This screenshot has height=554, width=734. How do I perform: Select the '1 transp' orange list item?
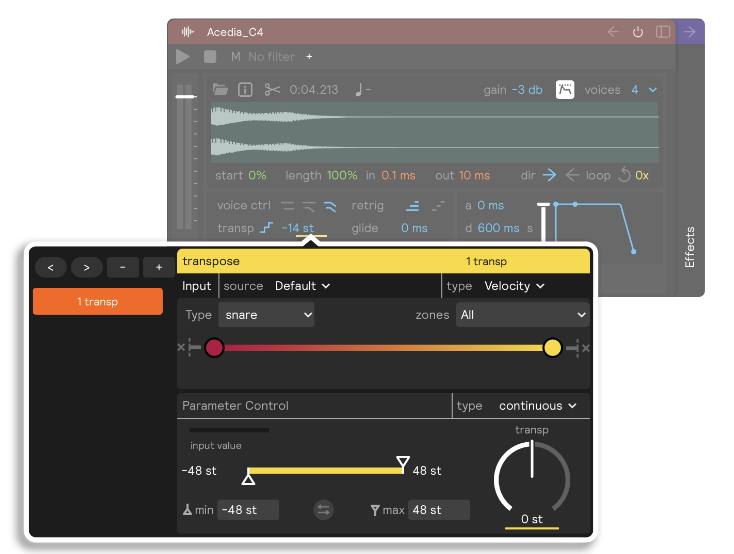[98, 302]
